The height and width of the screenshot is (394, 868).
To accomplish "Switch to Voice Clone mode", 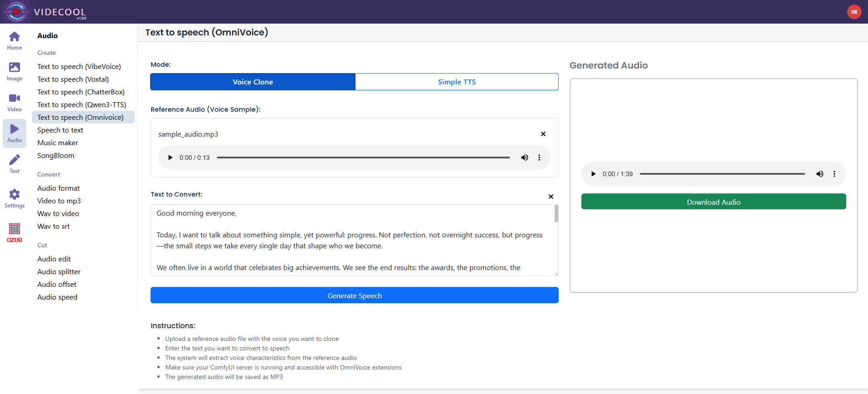I will [253, 82].
